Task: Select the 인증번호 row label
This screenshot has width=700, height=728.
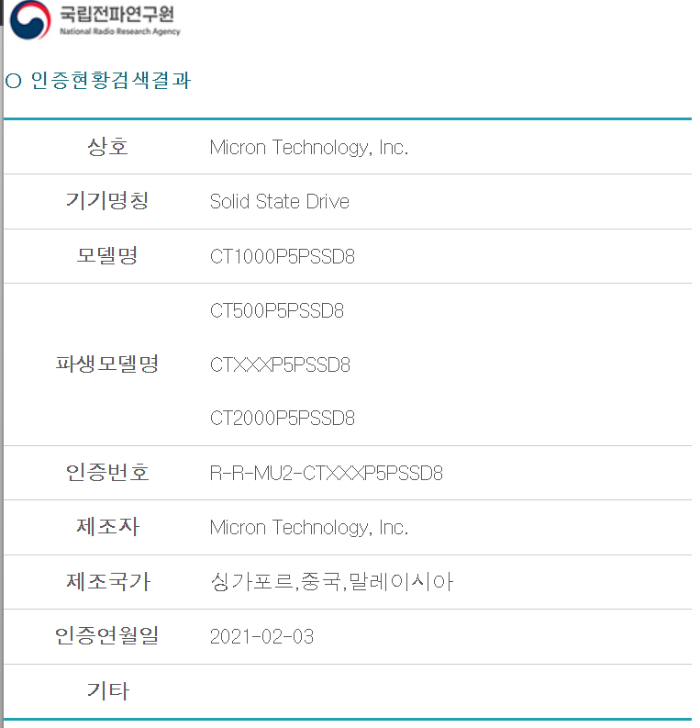Action: pyautogui.click(x=107, y=474)
